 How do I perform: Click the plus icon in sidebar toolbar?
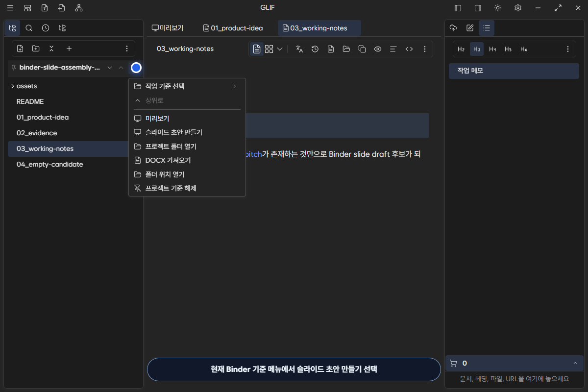coord(69,49)
